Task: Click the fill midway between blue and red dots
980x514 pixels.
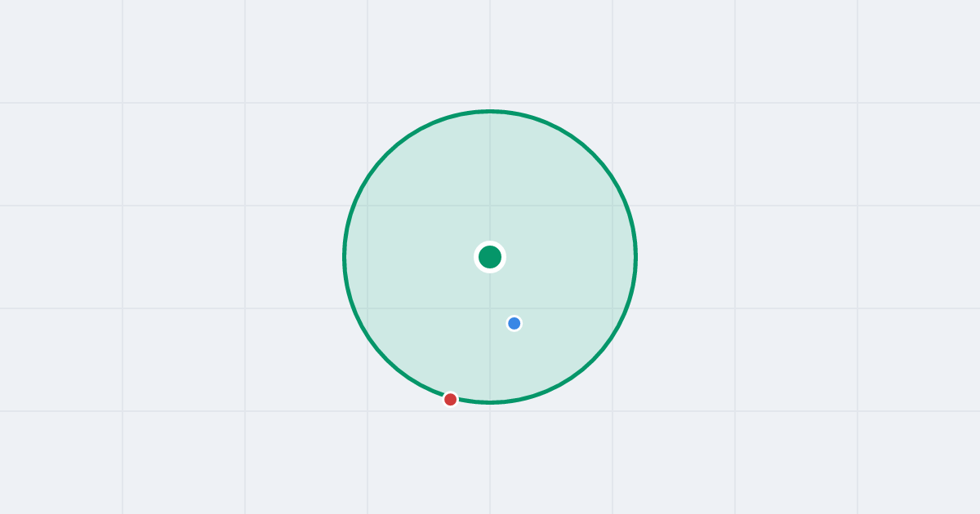Action: point(482,361)
